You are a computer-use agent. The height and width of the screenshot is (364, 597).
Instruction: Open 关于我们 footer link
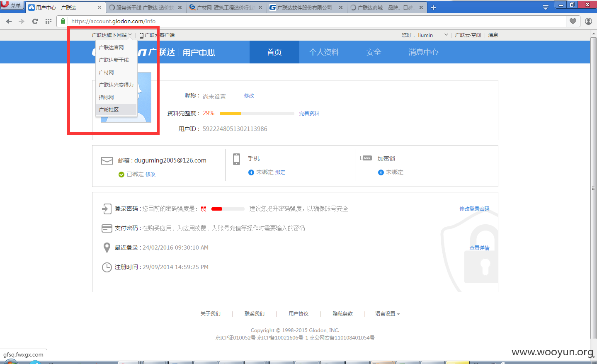(x=211, y=314)
